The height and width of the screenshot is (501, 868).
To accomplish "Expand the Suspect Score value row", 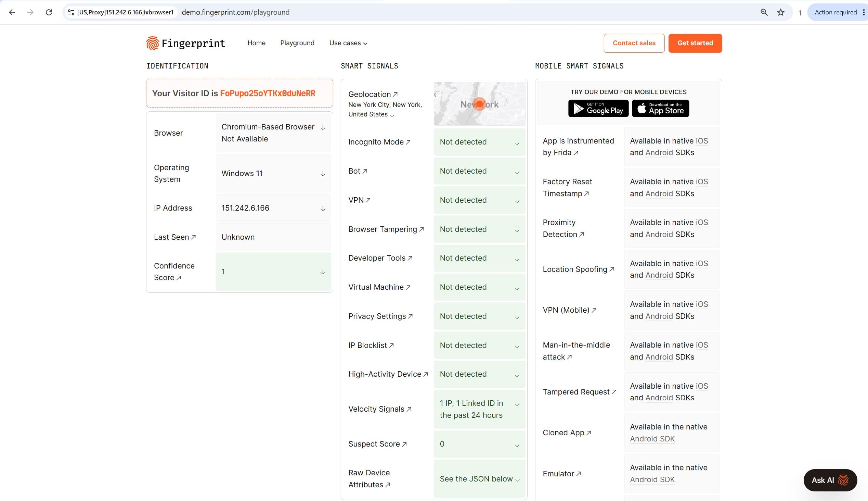I will [x=480, y=444].
